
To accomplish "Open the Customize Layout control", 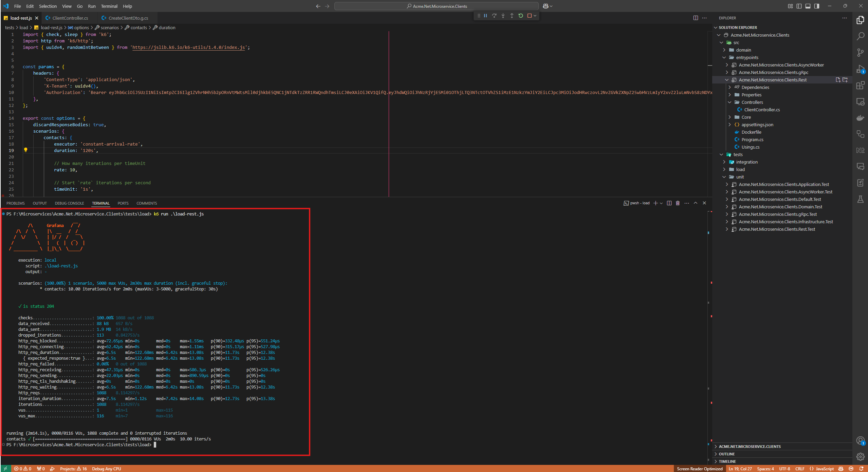I will pos(790,6).
